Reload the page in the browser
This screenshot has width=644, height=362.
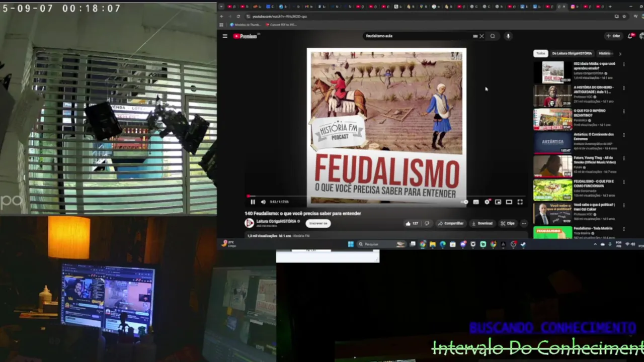point(238,16)
